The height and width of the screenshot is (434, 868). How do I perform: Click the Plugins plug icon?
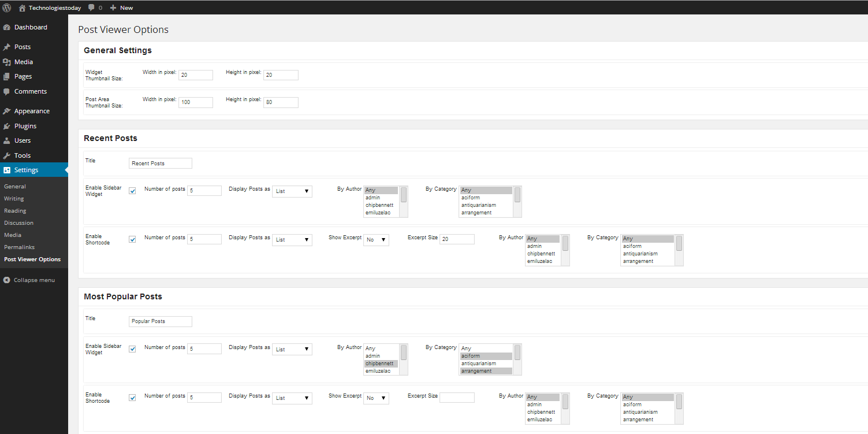pyautogui.click(x=6, y=126)
